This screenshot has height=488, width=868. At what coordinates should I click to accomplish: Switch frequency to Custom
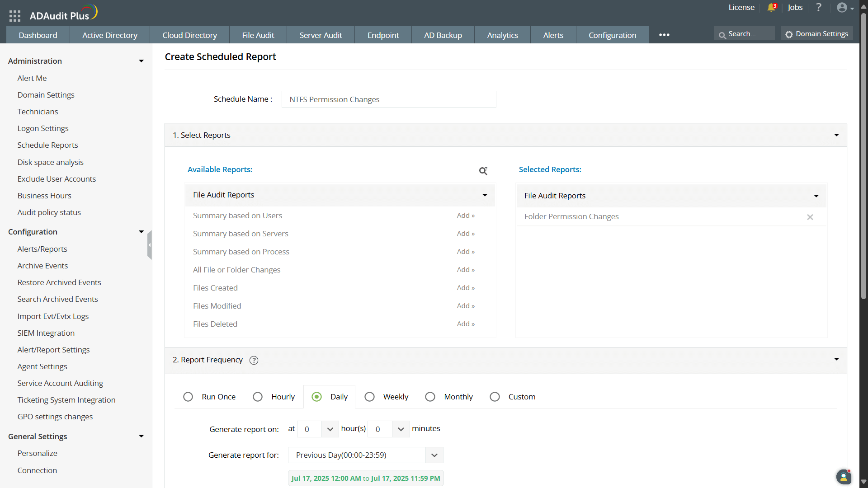[495, 397]
